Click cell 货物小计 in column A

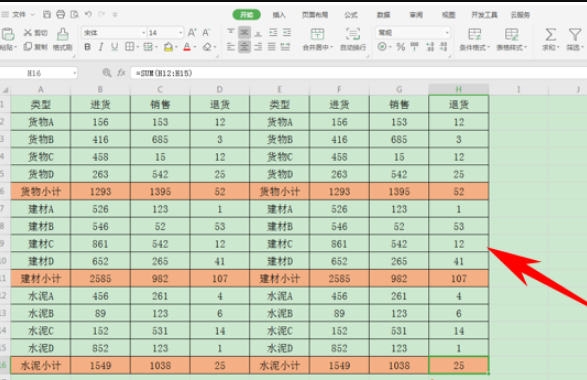(40, 192)
